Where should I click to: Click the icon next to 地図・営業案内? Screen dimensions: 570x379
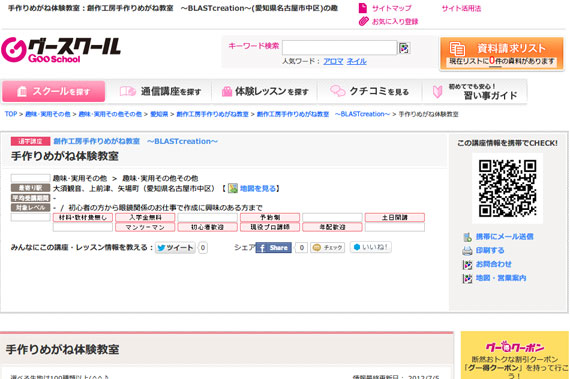coord(467,278)
